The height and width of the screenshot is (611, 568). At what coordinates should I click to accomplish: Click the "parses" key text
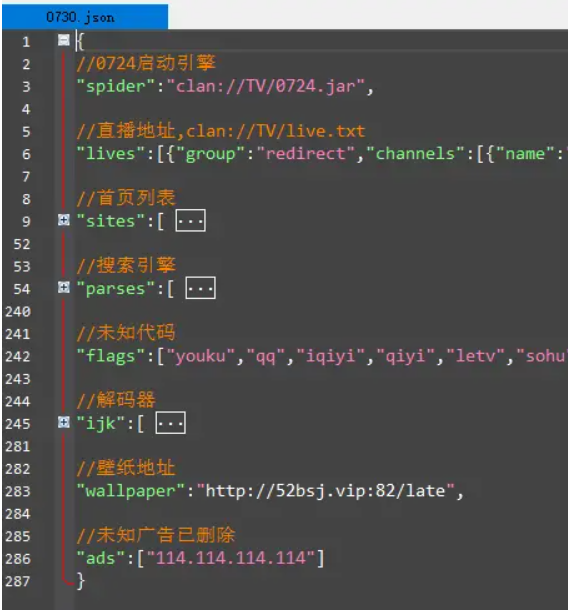tap(116, 289)
